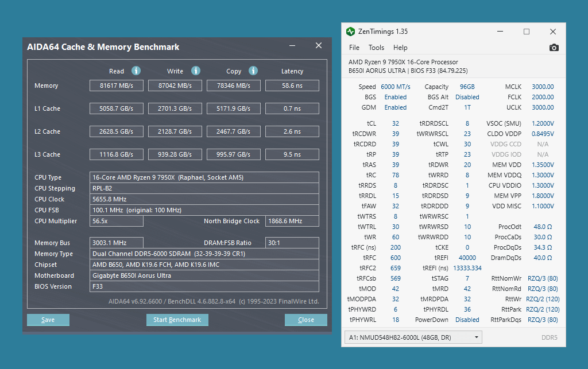Viewport: 588px width, 369px height.
Task: Click the FCLK value 2000.00
Action: pos(543,97)
